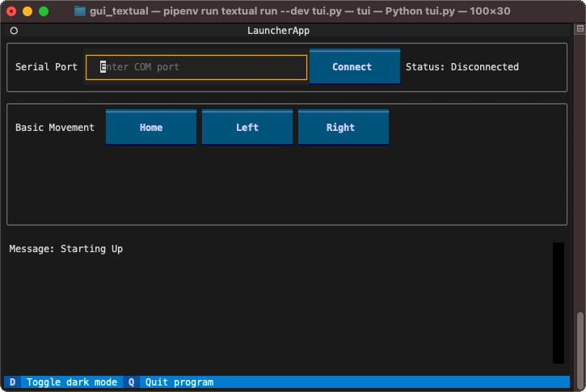586x392 pixels.
Task: Click the yellow minimize window button
Action: (27, 11)
